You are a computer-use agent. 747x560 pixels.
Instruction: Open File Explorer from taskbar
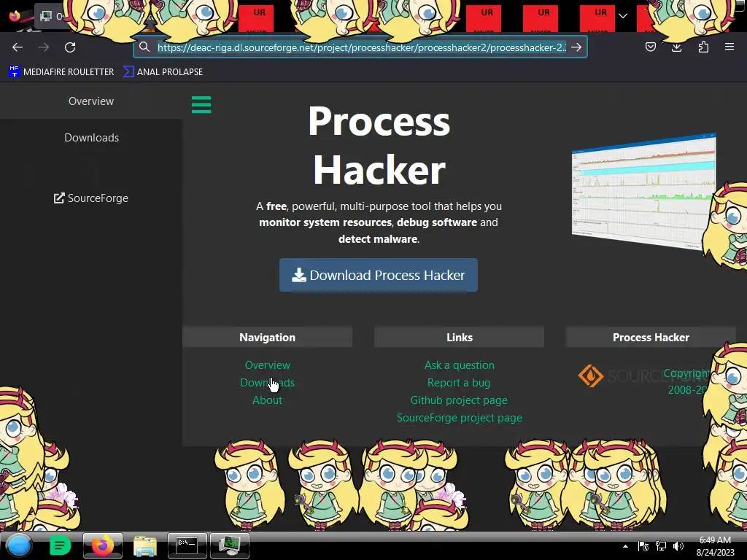[145, 546]
